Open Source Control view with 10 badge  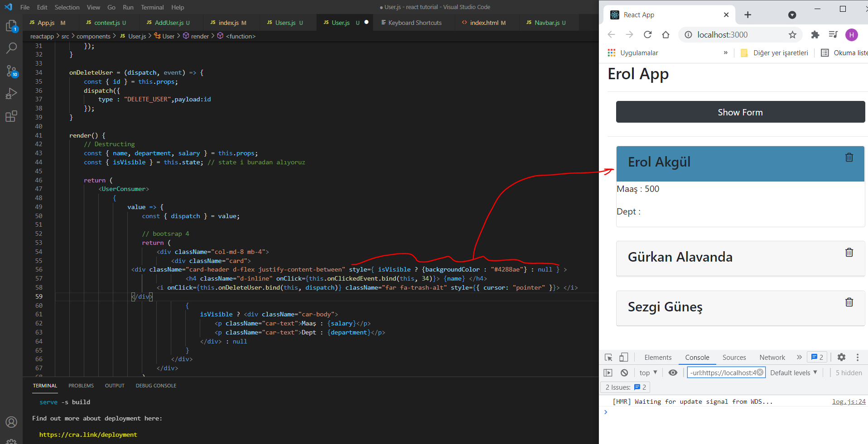tap(11, 71)
